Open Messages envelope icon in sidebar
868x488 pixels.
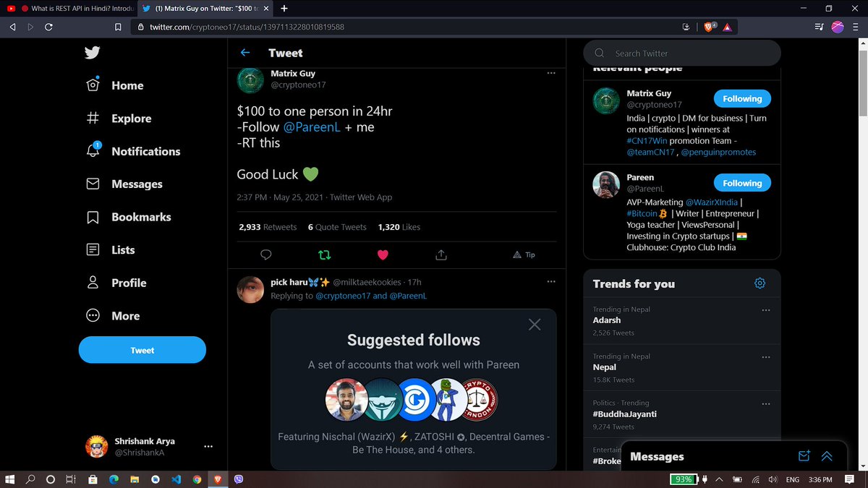point(93,184)
